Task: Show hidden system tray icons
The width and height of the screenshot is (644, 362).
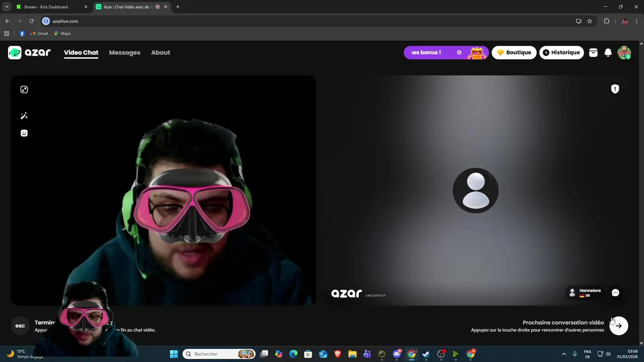Action: point(563,354)
